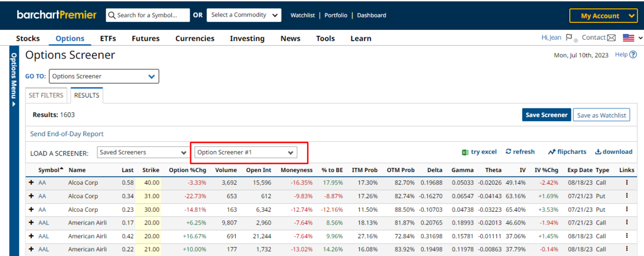Sort by the Exp Date column header
Image resolution: width=644 pixels, height=256 pixels.
coord(580,170)
